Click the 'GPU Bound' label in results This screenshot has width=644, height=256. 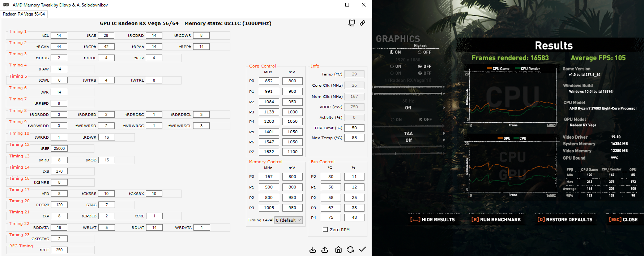574,158
